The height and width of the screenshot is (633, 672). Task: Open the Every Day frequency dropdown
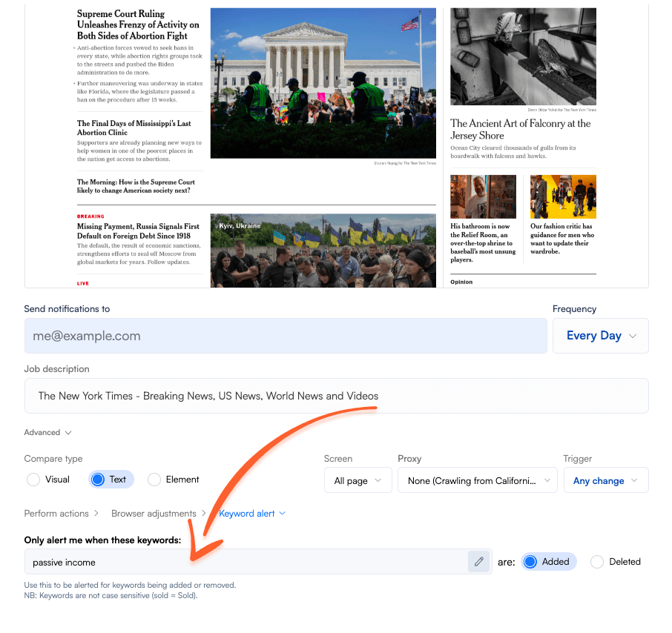coord(600,336)
